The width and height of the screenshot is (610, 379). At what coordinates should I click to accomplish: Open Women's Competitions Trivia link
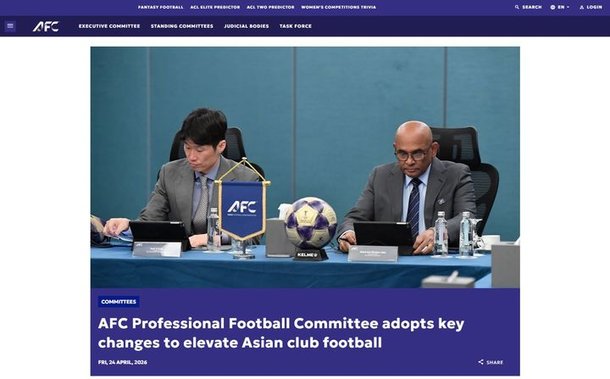(x=338, y=7)
